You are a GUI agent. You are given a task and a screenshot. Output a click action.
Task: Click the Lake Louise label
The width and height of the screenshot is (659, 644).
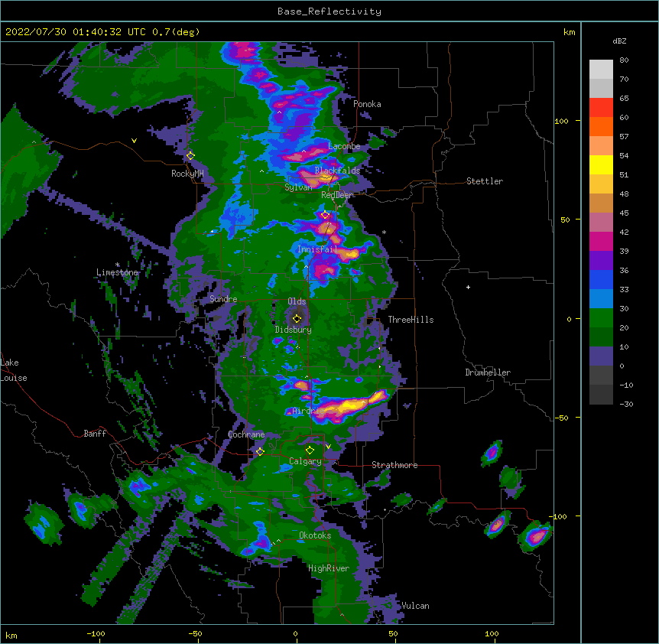(x=14, y=370)
